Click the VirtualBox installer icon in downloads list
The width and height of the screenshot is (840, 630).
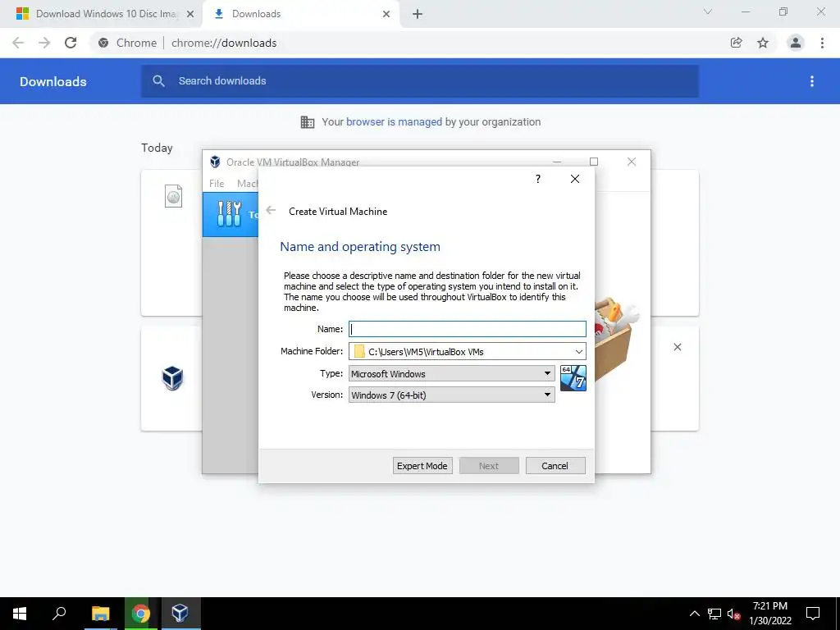pos(172,378)
